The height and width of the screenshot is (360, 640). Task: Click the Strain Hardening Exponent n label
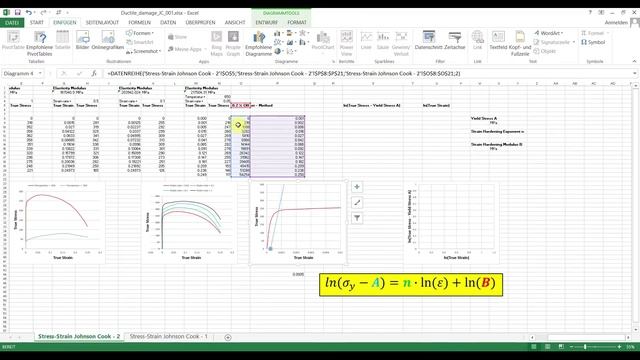(x=497, y=131)
